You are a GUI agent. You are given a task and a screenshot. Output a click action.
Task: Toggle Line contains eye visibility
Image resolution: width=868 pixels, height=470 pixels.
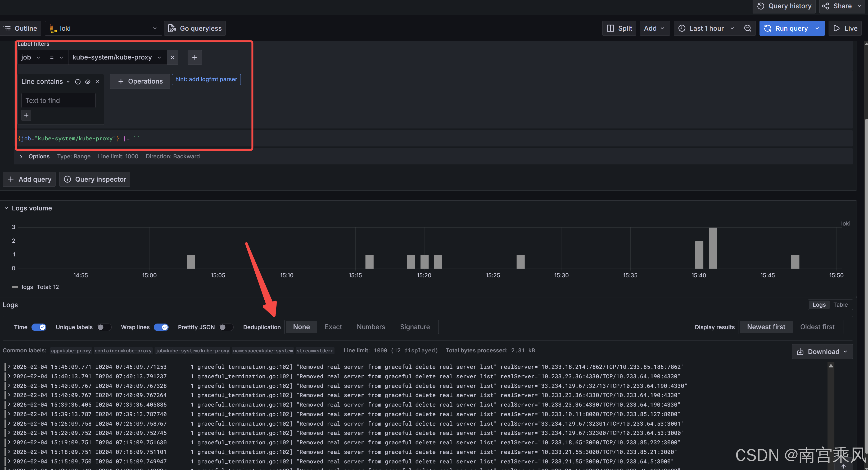[88, 82]
